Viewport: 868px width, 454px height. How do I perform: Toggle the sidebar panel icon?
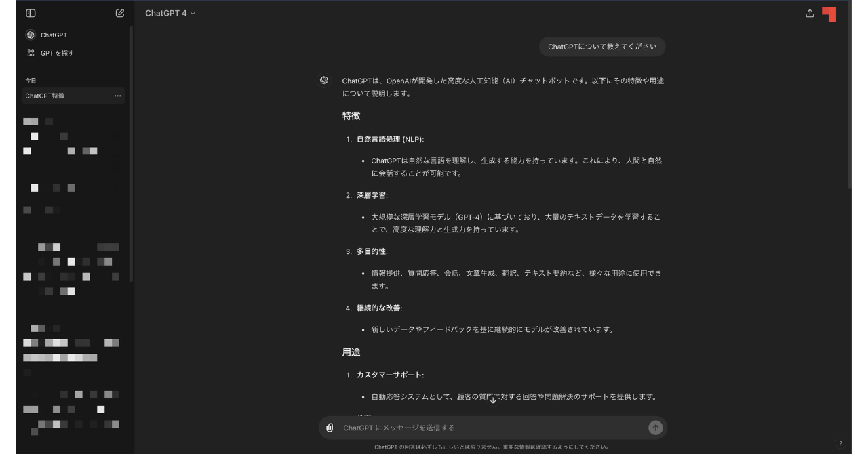click(x=31, y=13)
